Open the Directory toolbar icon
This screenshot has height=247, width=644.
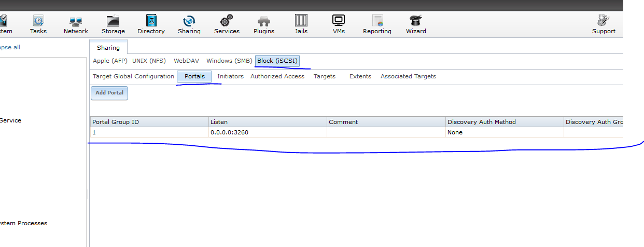pyautogui.click(x=151, y=24)
